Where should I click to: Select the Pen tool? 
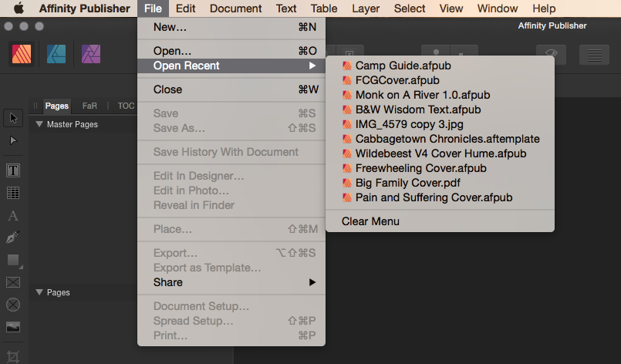tap(13, 238)
